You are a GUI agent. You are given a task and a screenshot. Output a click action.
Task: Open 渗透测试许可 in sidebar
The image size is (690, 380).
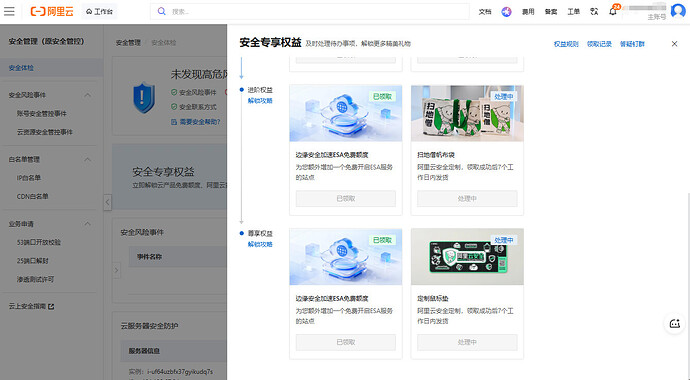click(35, 279)
